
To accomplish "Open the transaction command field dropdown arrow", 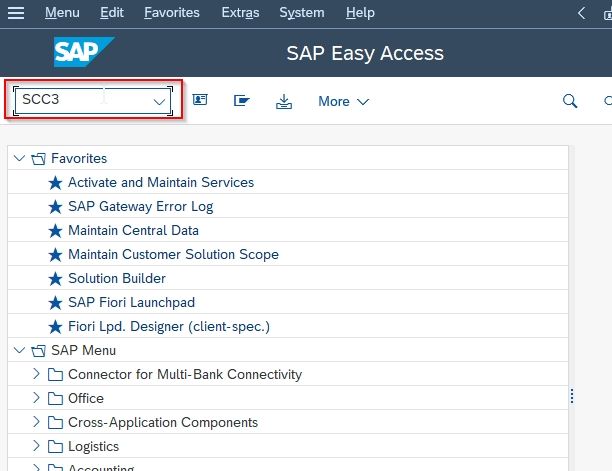I will pos(159,102).
